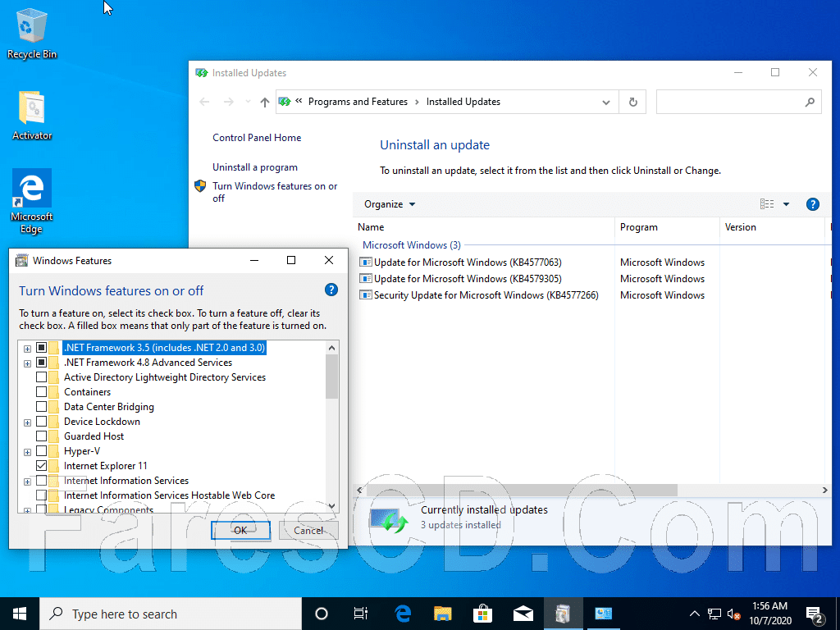Enable the Device Lockdown checkbox
The width and height of the screenshot is (840, 630).
pyautogui.click(x=41, y=422)
